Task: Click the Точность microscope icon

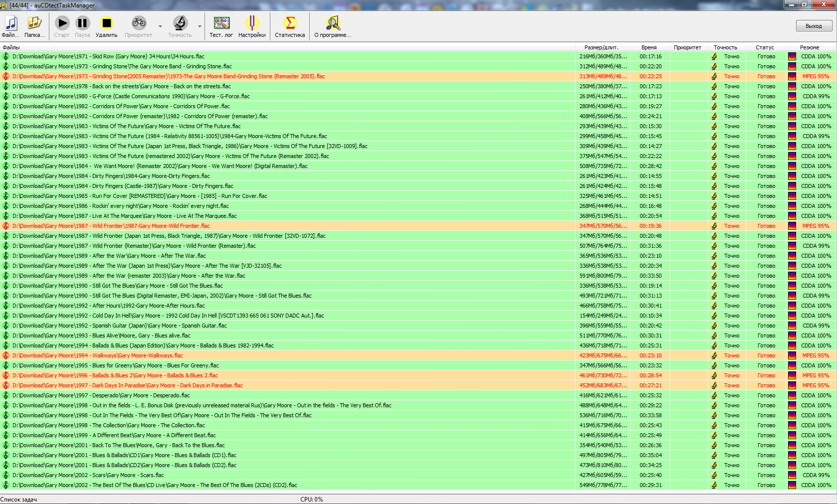Action: 180,23
